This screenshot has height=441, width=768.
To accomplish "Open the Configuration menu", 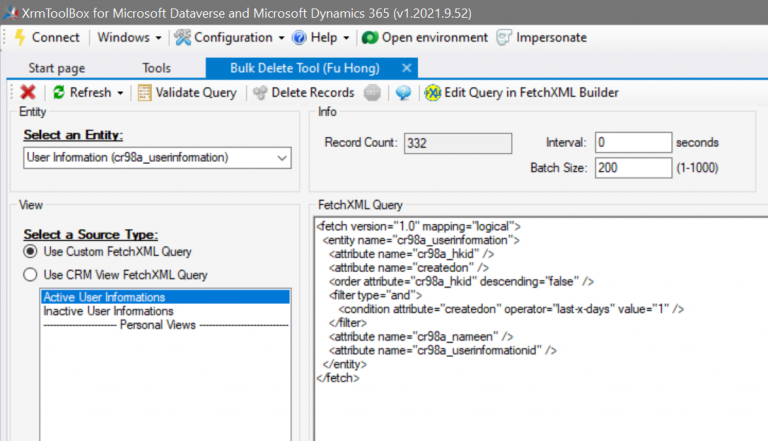I will click(229, 38).
